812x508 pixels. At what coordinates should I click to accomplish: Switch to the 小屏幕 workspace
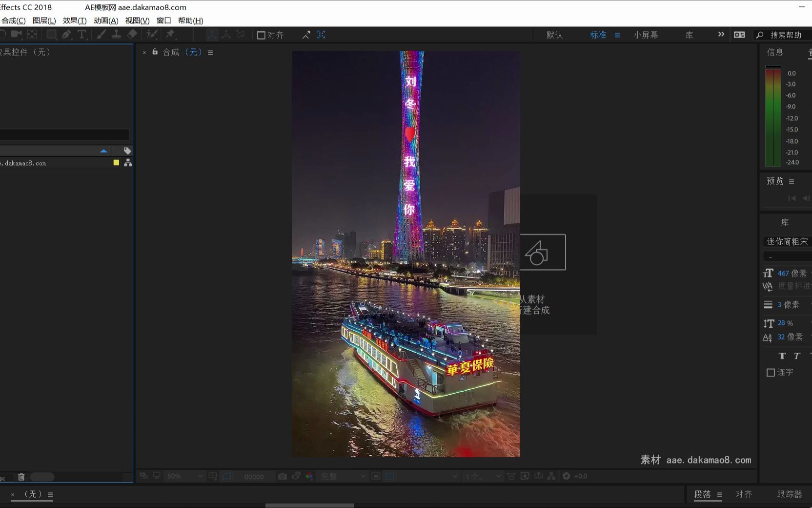(646, 35)
